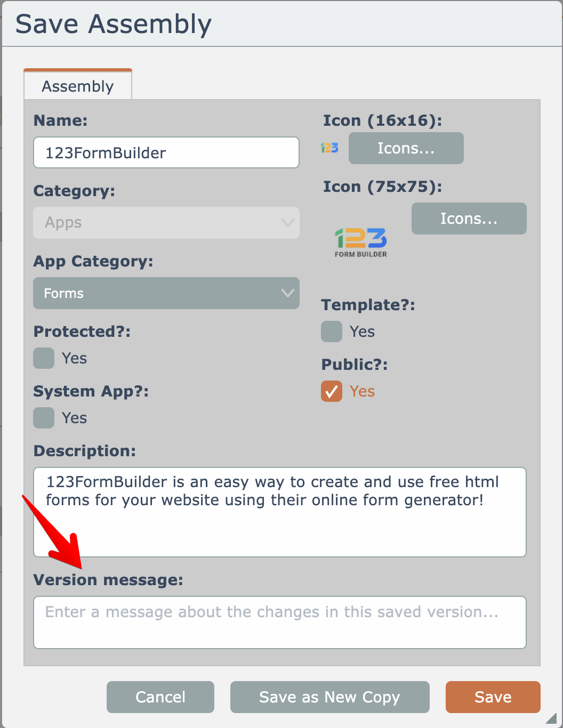Image resolution: width=563 pixels, height=728 pixels.
Task: Check the Template checkbox
Action: pos(332,331)
